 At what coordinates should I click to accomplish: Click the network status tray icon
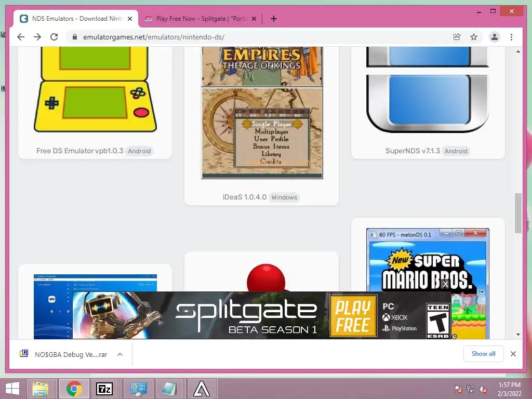click(471, 389)
